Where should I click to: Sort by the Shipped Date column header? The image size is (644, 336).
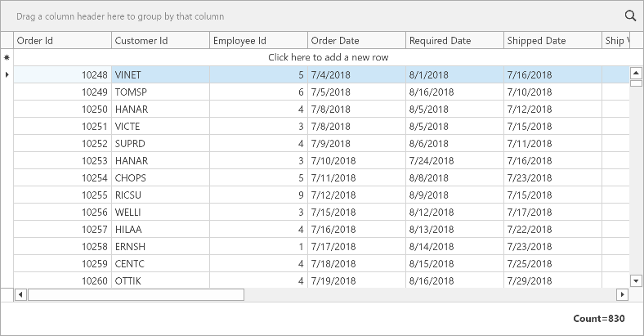click(552, 41)
